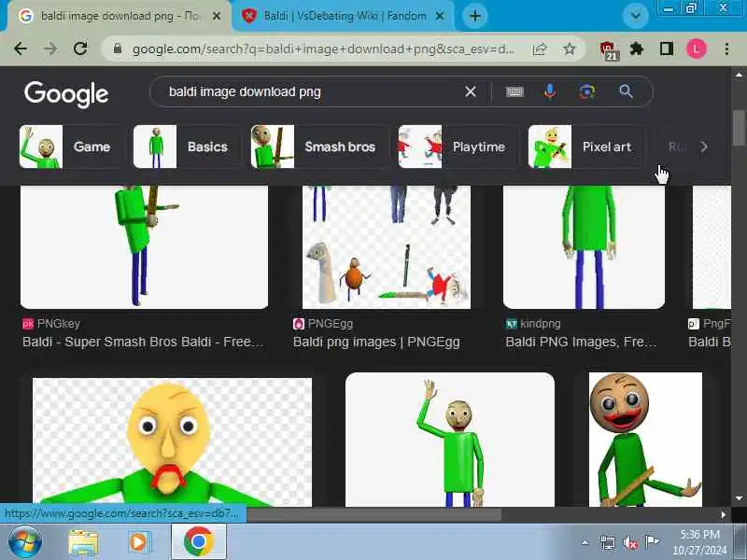The image size is (747, 560).
Task: Click the horizontal scrollbar thumb
Action: (374, 514)
